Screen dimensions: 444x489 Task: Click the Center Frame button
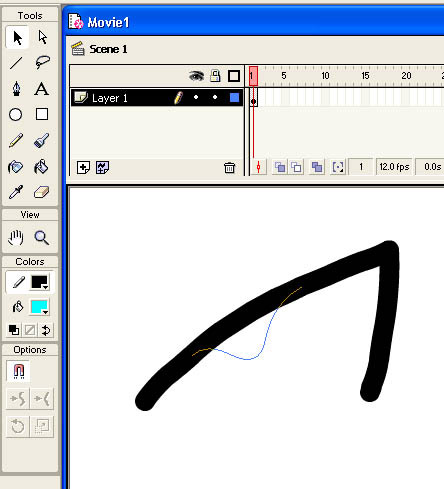pyautogui.click(x=259, y=167)
